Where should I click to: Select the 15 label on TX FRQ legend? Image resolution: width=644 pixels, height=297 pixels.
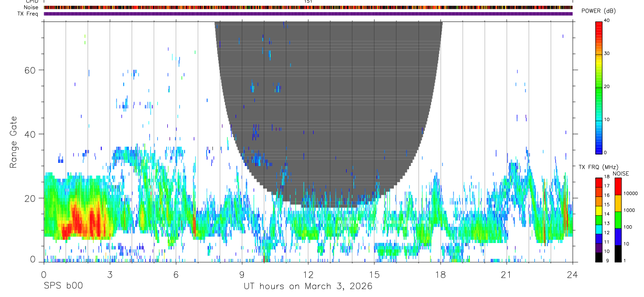606,204
